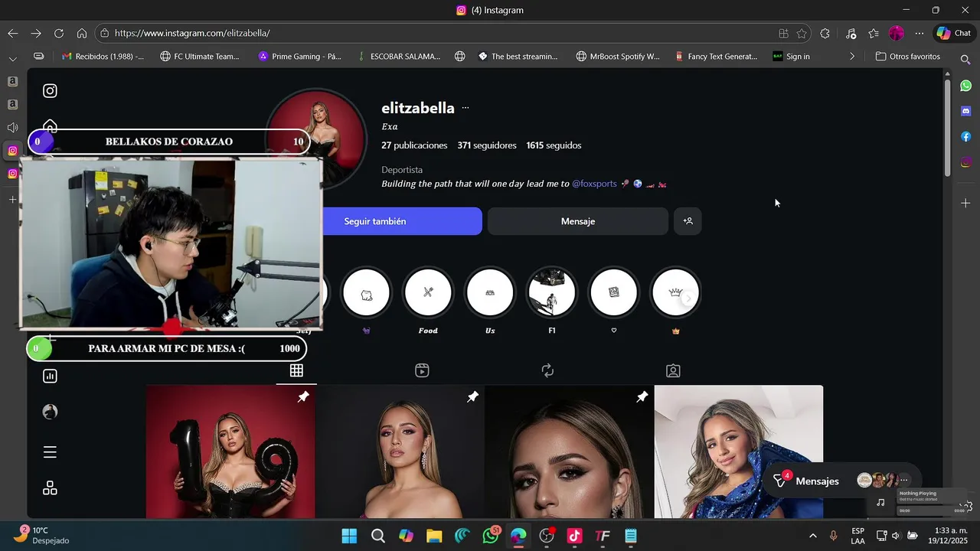Screen dimensions: 980x551
Task: Open the Meta apps grid icon in sidebar
Action: 50,488
